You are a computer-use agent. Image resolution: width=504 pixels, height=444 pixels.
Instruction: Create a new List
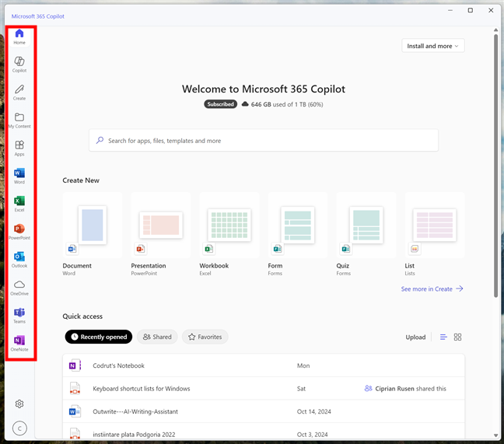pyautogui.click(x=435, y=234)
